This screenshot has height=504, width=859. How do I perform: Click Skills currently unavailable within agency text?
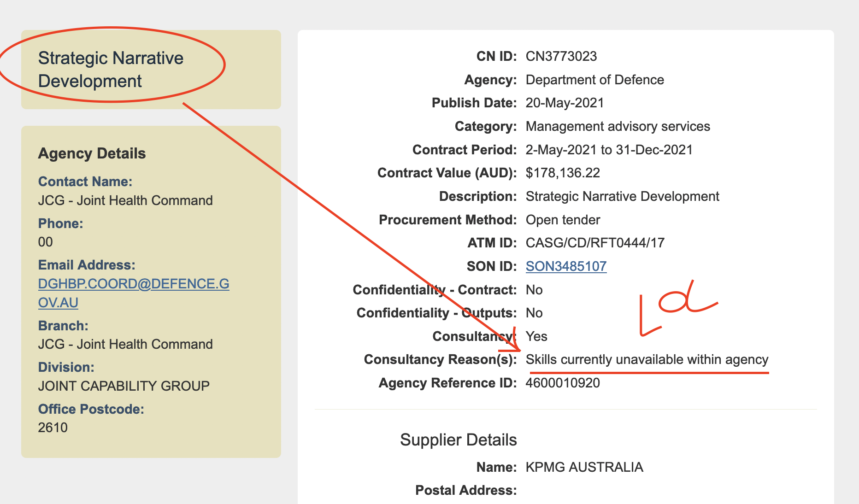click(647, 359)
